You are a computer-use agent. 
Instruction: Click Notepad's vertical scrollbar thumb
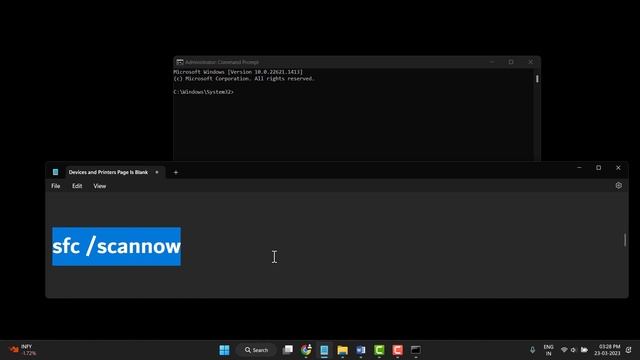coord(625,240)
